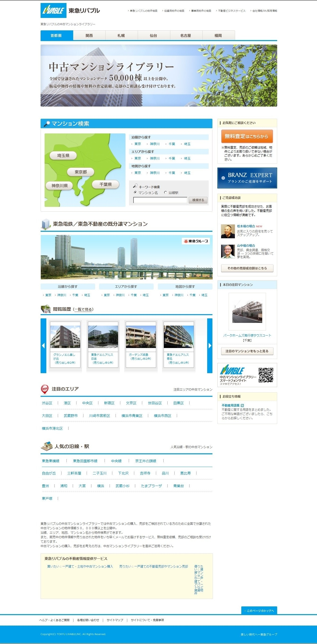The height and width of the screenshot is (644, 317).
Task: Open 投資用物件の検索 header link
Action: tap(174, 11)
